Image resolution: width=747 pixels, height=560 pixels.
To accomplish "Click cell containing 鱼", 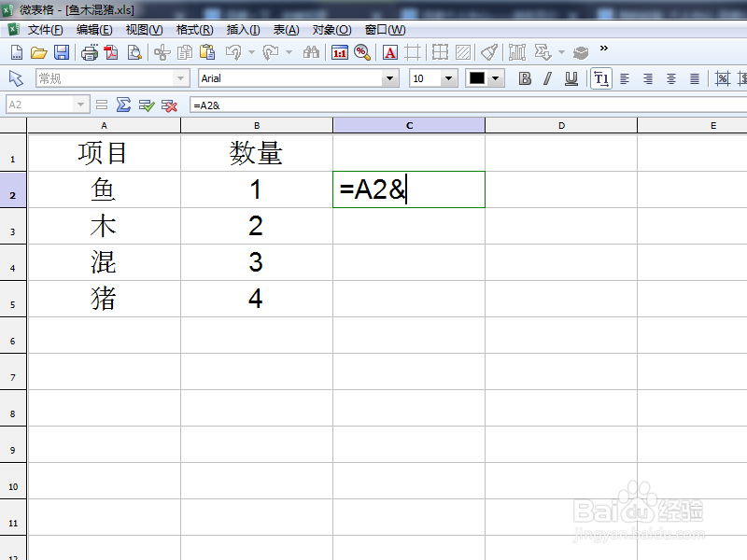I will (104, 189).
